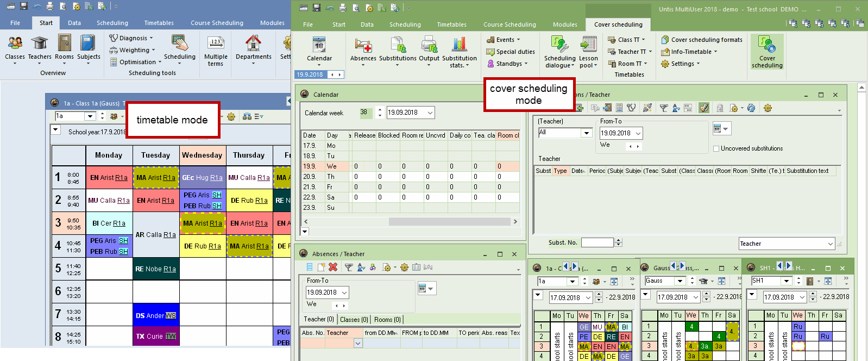Switch to Rooms (0) tab in Absences
The image size is (868, 361).
pyautogui.click(x=387, y=320)
